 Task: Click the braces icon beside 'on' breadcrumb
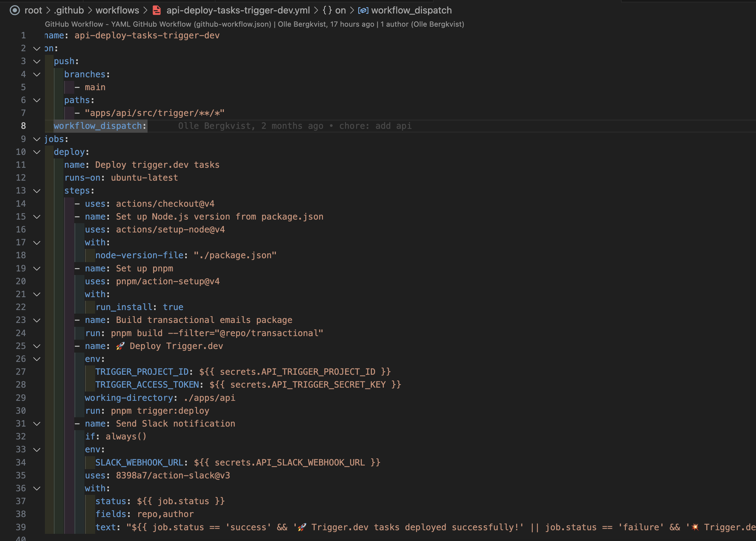click(327, 10)
